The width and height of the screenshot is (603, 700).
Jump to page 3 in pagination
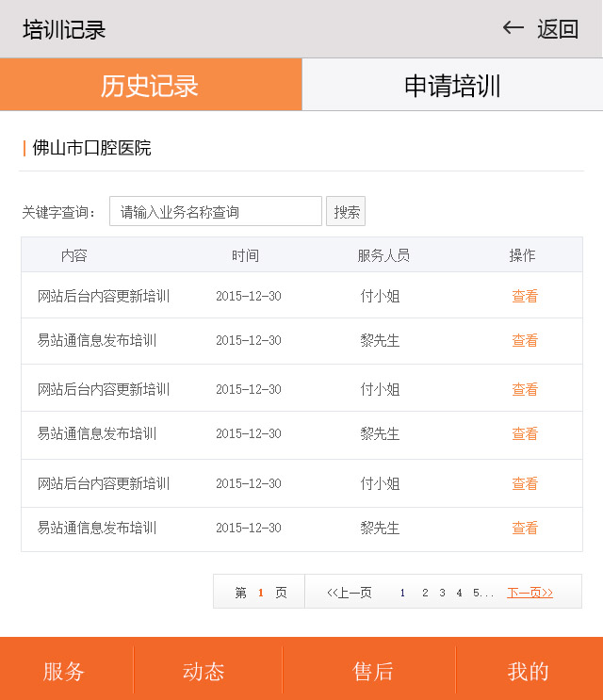[x=442, y=593]
